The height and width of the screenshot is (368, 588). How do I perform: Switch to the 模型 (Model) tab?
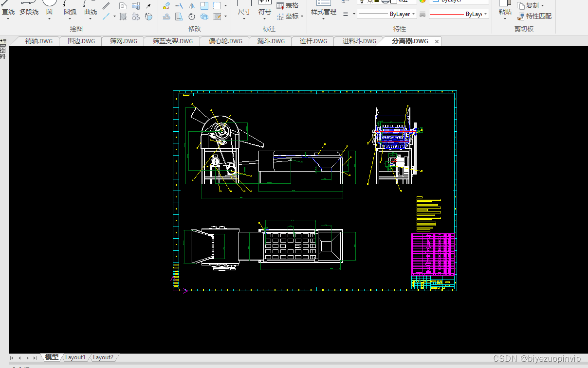pyautogui.click(x=52, y=357)
